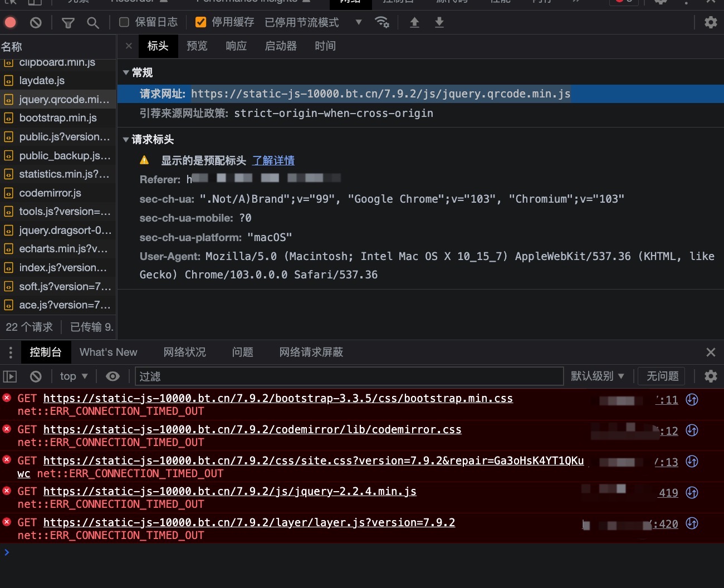Close the console drawer

(711, 352)
